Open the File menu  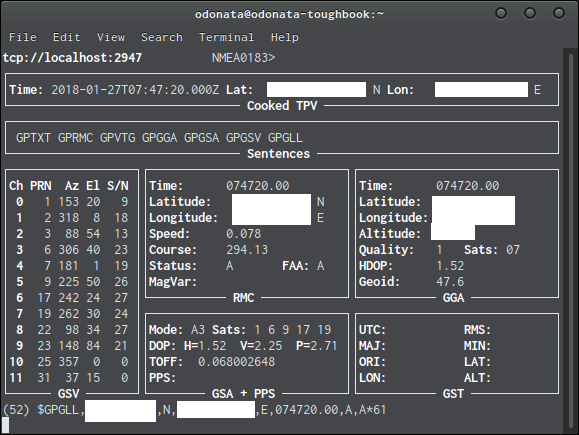pos(23,37)
